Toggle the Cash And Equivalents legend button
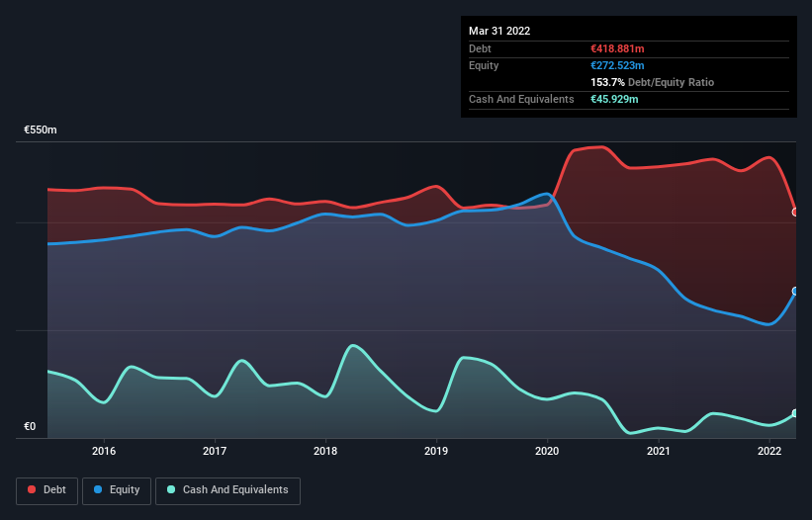The height and width of the screenshot is (520, 812). [227, 490]
